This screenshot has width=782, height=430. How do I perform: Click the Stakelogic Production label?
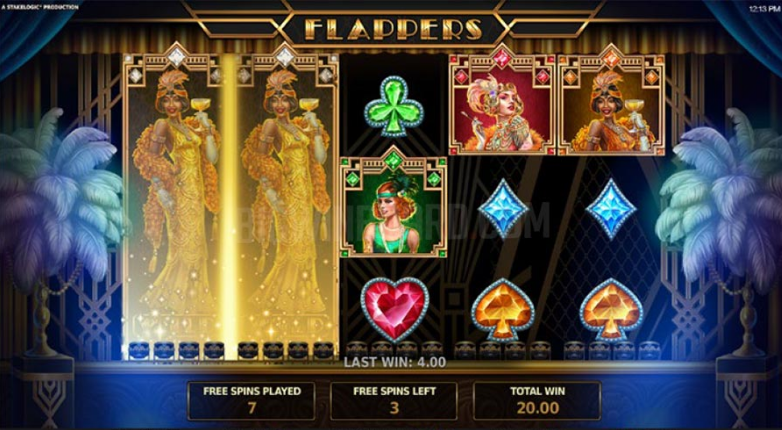coord(39,7)
